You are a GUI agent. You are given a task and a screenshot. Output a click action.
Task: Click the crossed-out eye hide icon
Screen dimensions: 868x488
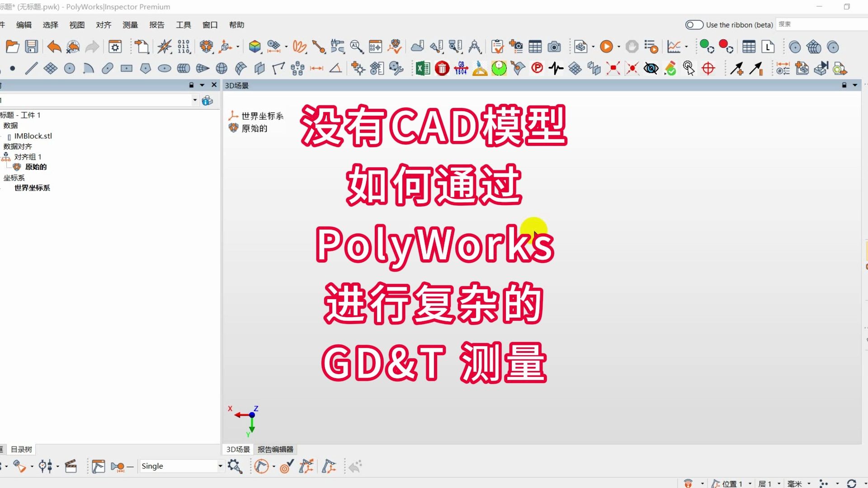(651, 69)
